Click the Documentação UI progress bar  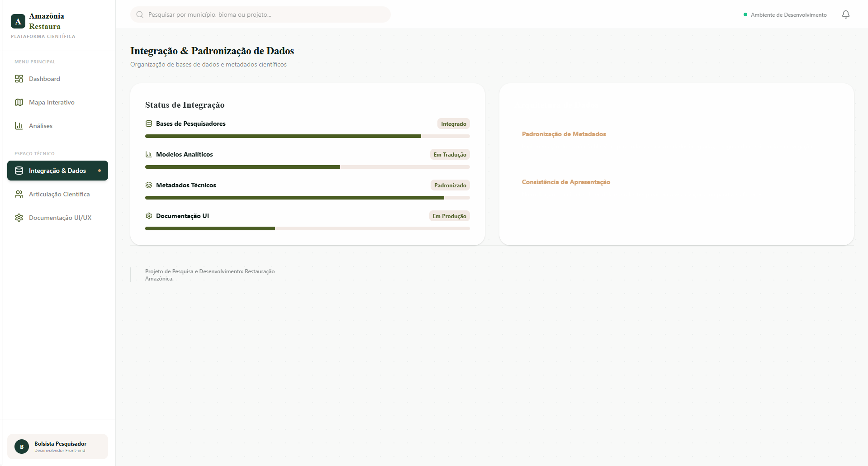[x=307, y=228]
